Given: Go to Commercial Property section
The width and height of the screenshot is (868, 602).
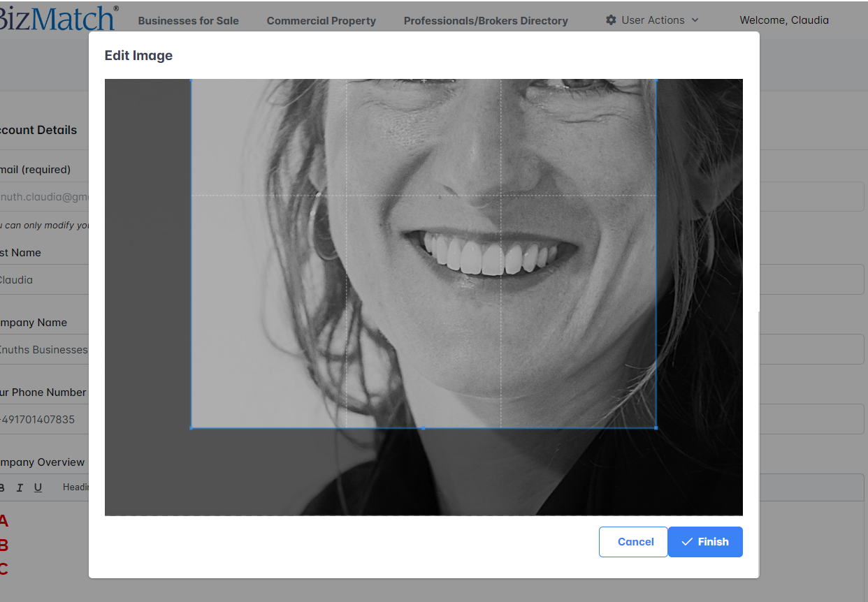Looking at the screenshot, I should pyautogui.click(x=321, y=21).
